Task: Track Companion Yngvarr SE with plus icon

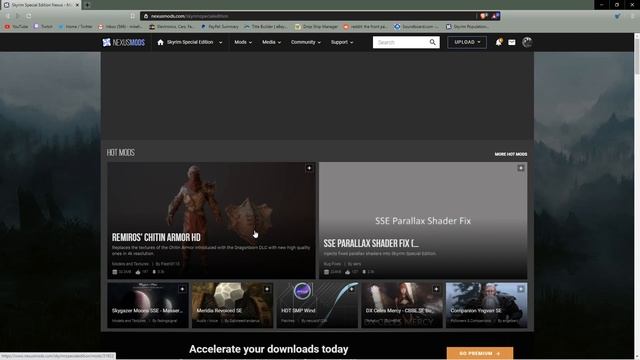Action: click(x=521, y=289)
